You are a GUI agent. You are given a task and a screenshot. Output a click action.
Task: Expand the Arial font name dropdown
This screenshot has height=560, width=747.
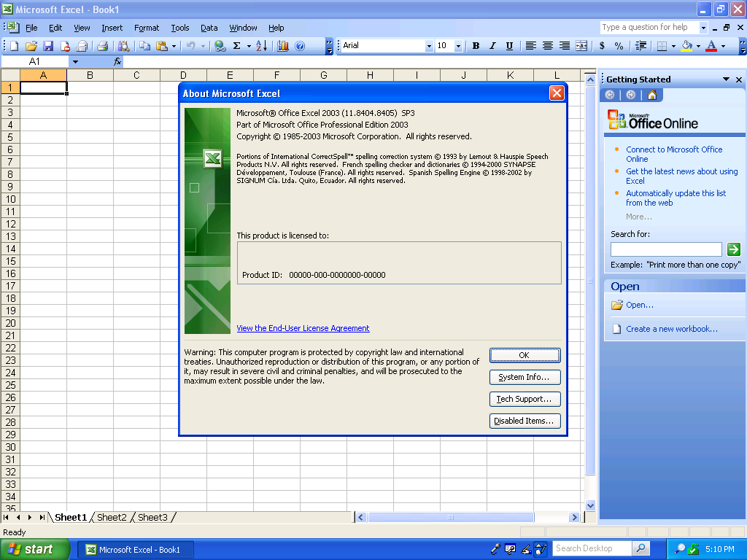point(429,46)
